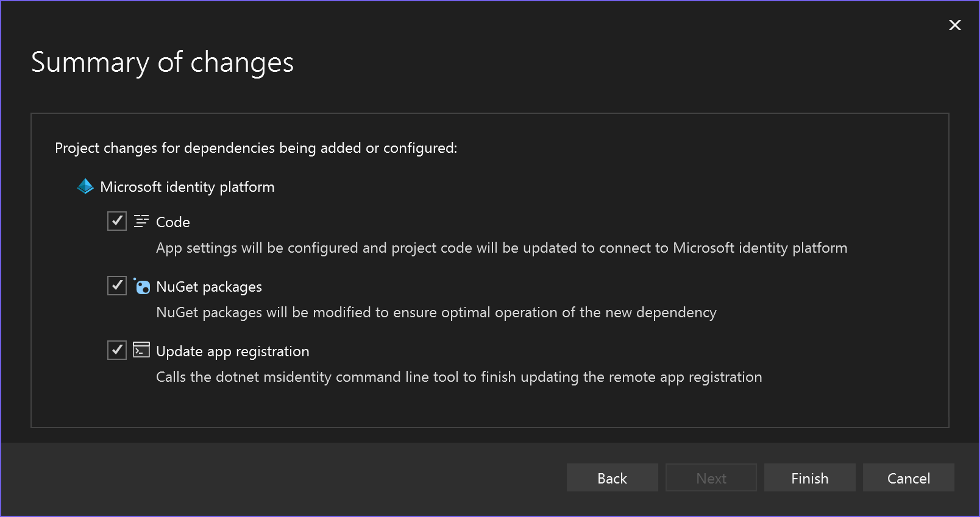The image size is (980, 517).
Task: Select the Code item label
Action: 172,222
